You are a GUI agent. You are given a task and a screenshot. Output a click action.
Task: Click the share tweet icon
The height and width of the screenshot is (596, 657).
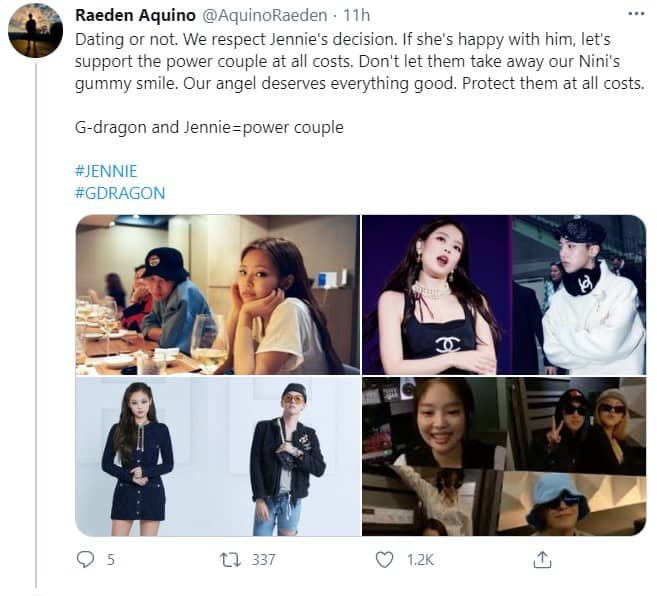542,560
